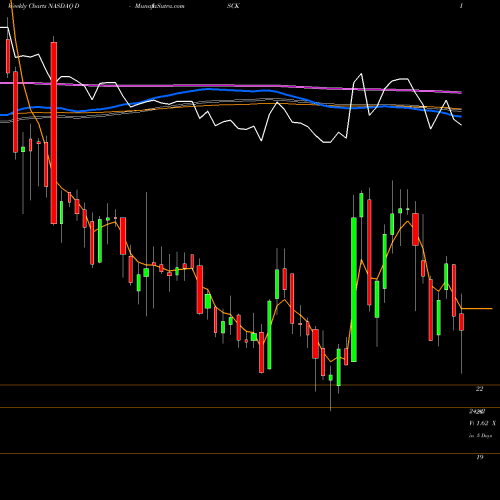Click the tall red candle at the chart's left

coord(54,133)
